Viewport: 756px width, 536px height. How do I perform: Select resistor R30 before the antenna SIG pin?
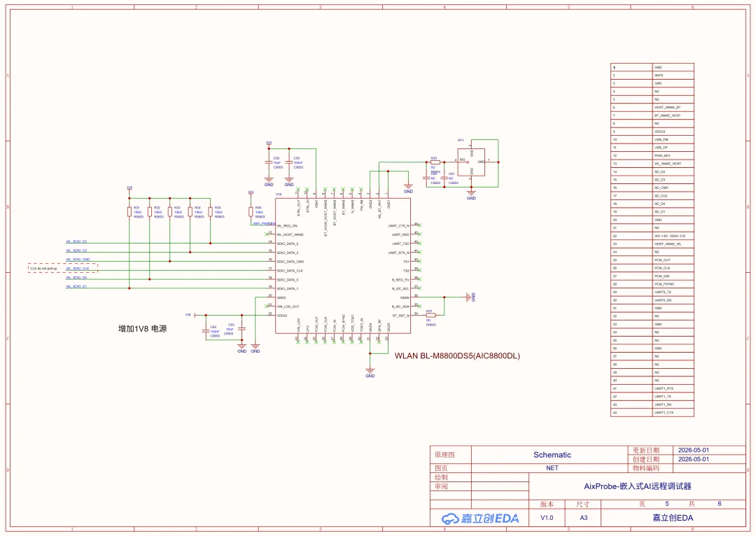[435, 162]
